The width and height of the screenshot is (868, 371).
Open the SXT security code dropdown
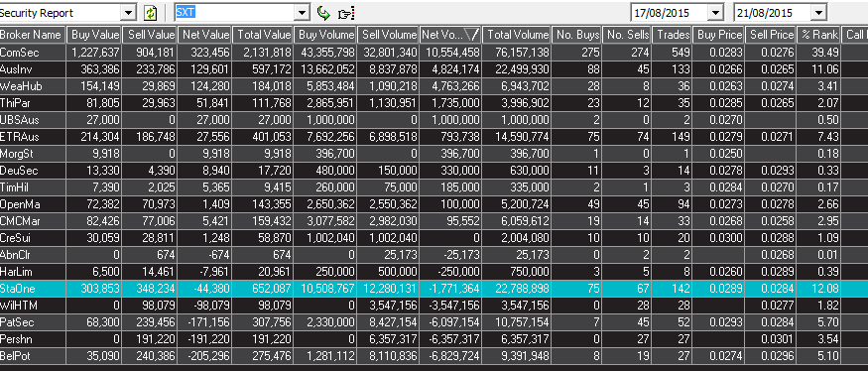[x=303, y=13]
